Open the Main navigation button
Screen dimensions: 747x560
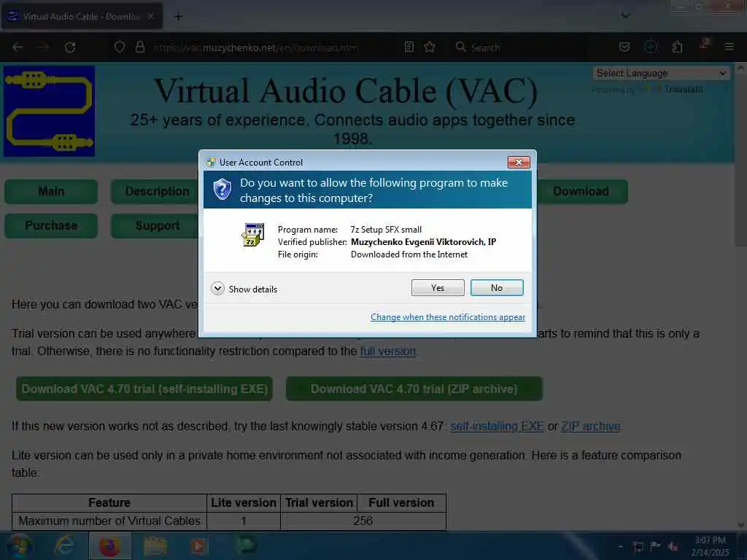pos(51,192)
